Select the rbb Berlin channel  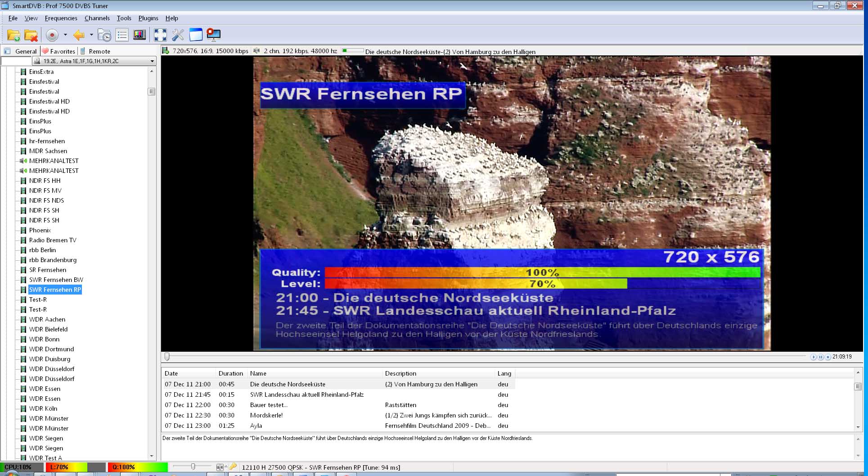click(42, 250)
